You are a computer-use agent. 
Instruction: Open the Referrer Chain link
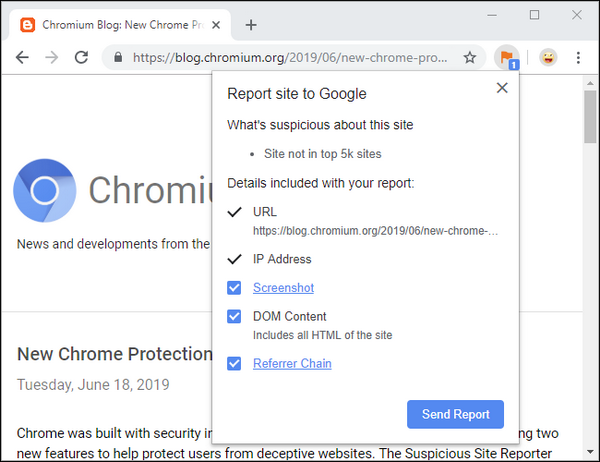[292, 364]
